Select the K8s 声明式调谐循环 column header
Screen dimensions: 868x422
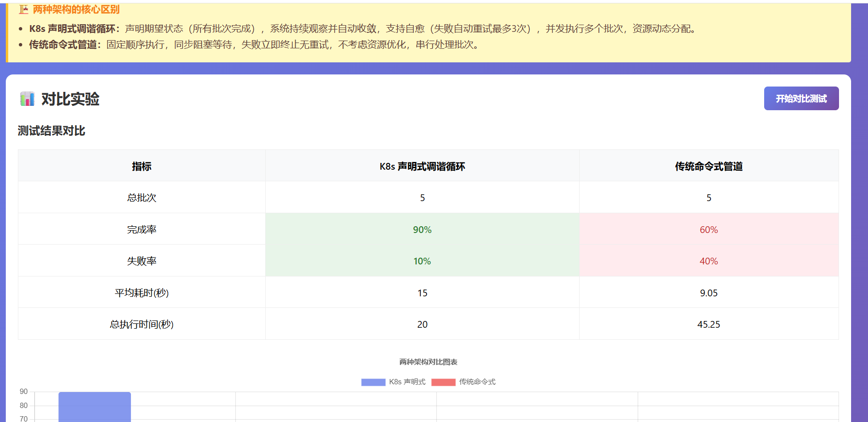pyautogui.click(x=422, y=166)
